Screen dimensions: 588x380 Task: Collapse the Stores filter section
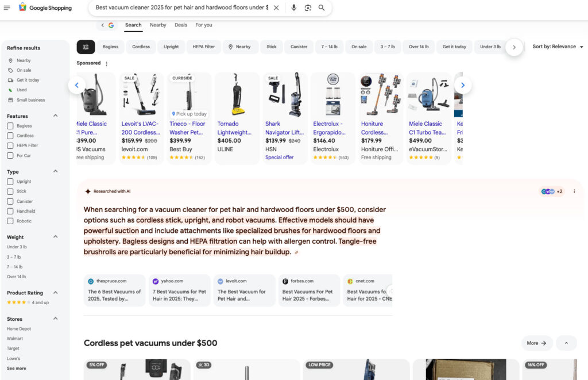coord(56,318)
